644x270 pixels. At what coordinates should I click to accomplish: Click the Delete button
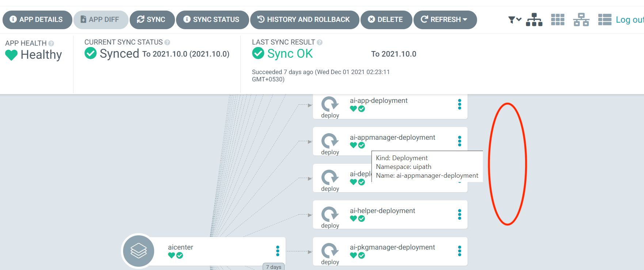[386, 20]
